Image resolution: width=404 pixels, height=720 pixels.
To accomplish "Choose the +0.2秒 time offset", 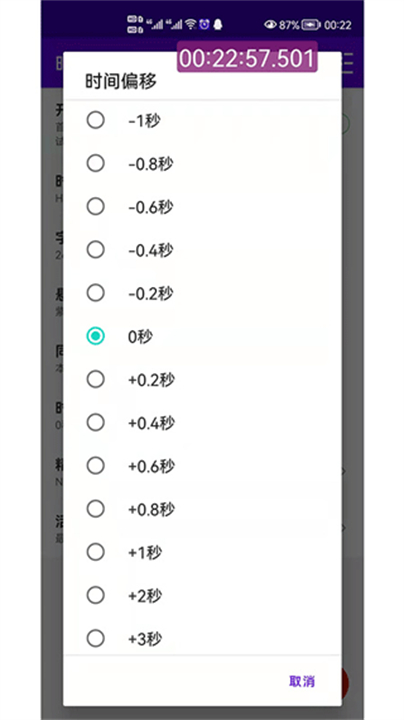I will point(202,380).
